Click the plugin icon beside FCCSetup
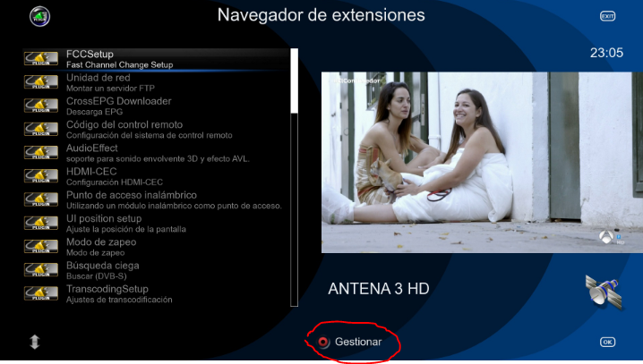 click(41, 59)
